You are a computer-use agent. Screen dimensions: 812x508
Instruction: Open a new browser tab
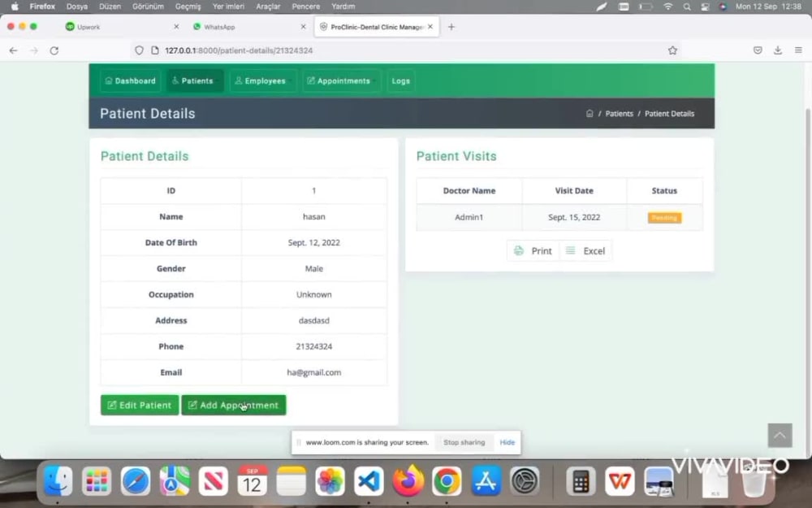451,27
